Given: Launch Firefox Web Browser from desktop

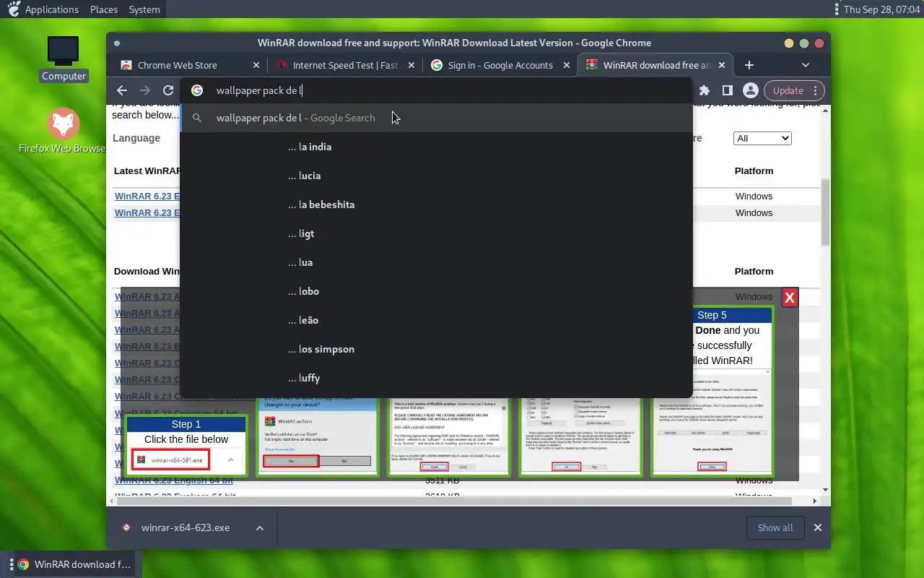Looking at the screenshot, I should pos(64,131).
